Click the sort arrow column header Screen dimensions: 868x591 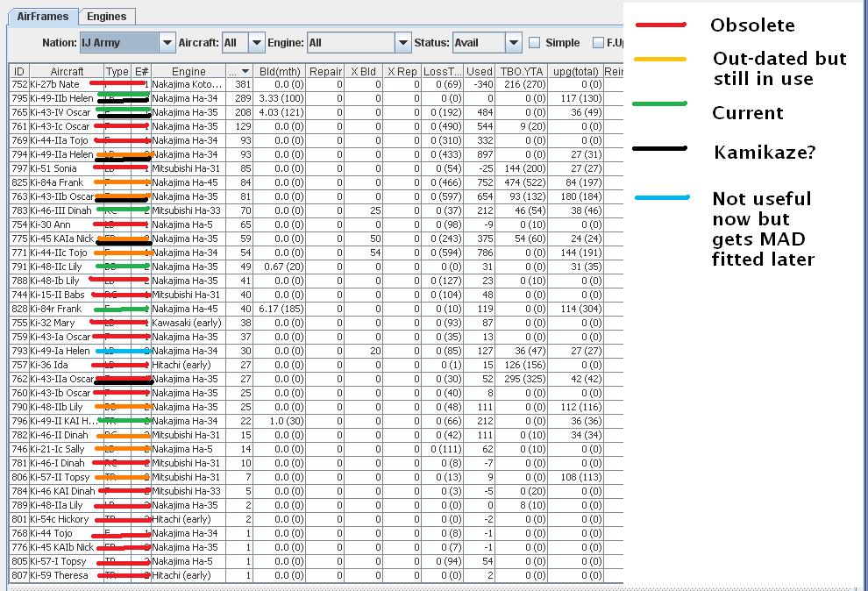click(x=239, y=71)
